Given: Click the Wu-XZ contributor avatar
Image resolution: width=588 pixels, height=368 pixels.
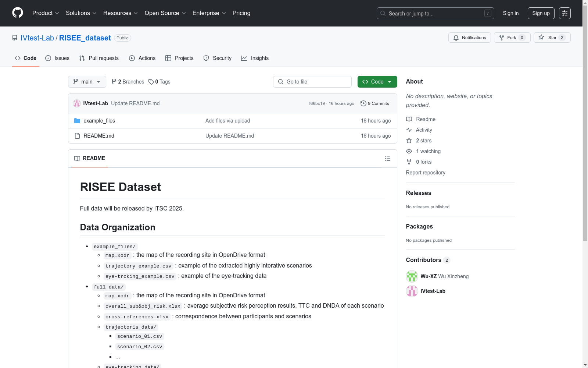Looking at the screenshot, I should pyautogui.click(x=412, y=276).
